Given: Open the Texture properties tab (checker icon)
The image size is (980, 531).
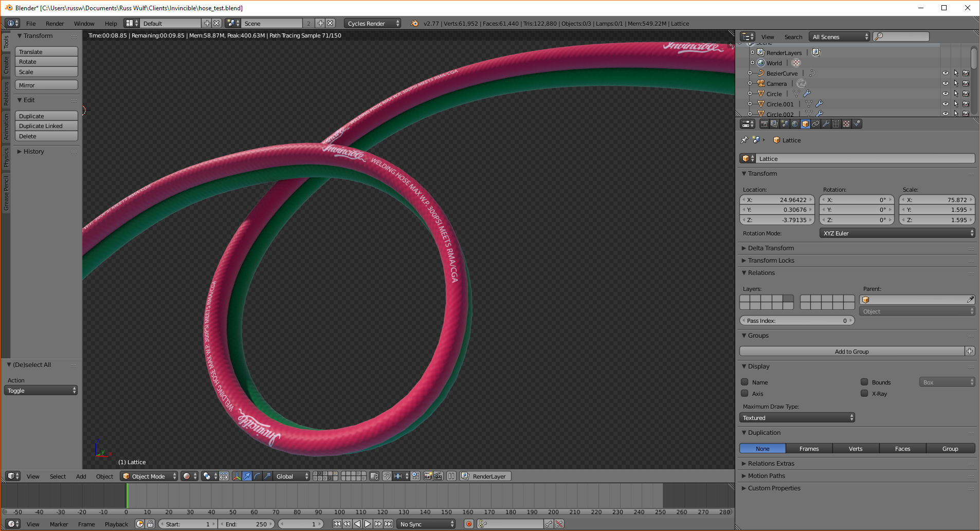Looking at the screenshot, I should click(x=846, y=124).
